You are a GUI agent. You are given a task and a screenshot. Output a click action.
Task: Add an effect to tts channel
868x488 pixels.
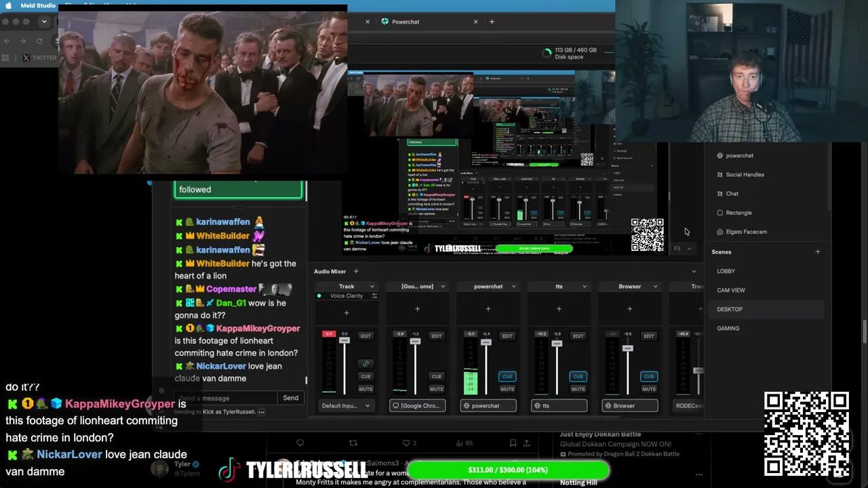point(559,309)
